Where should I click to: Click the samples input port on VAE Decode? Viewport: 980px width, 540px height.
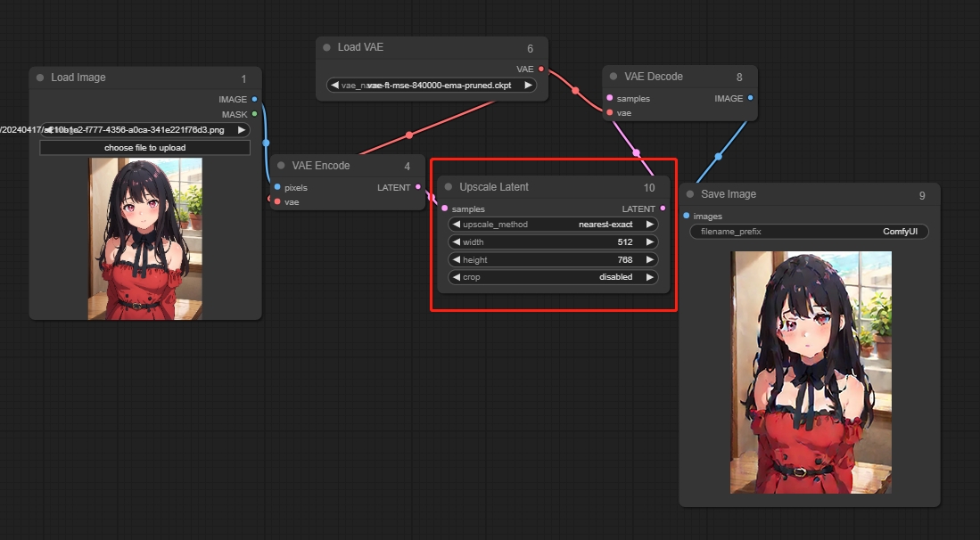[x=610, y=98]
